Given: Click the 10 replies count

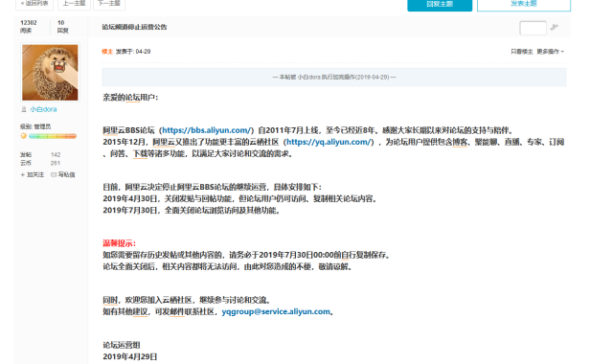Looking at the screenshot, I should [x=61, y=23].
